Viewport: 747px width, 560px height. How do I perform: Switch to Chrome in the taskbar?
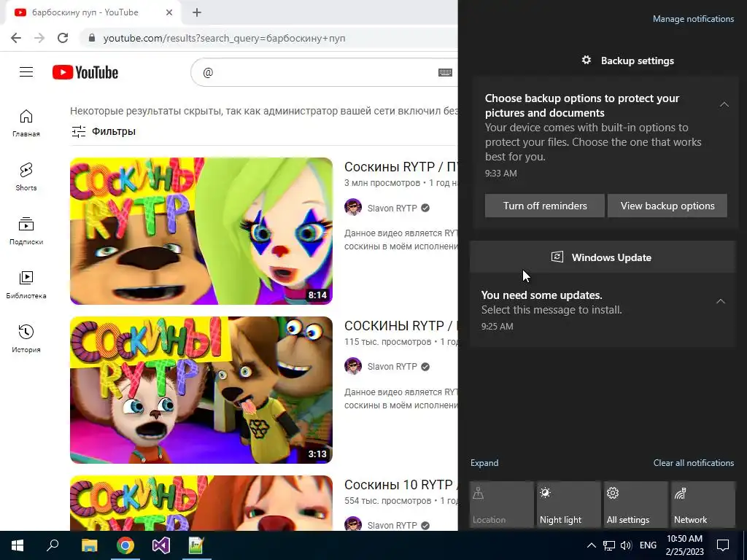click(x=125, y=545)
